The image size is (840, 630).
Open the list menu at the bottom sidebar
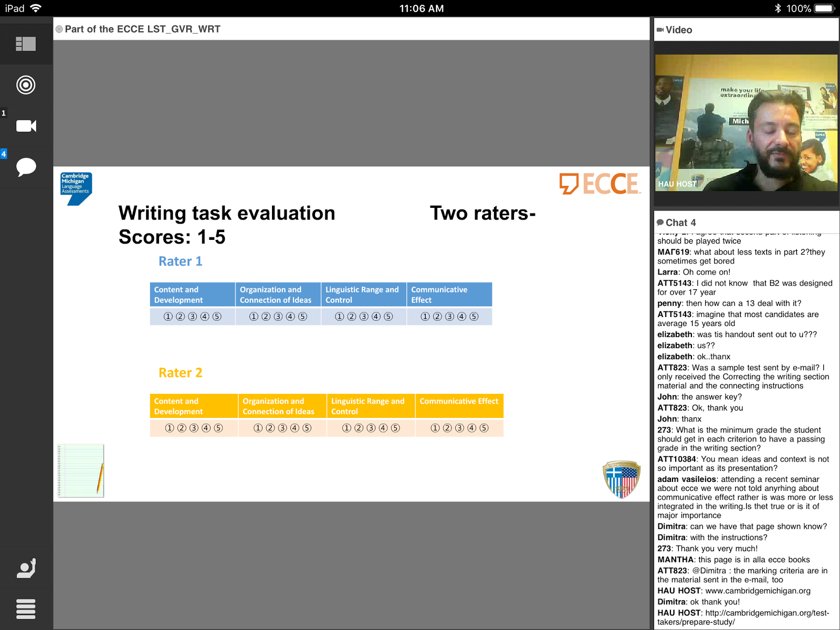[26, 608]
